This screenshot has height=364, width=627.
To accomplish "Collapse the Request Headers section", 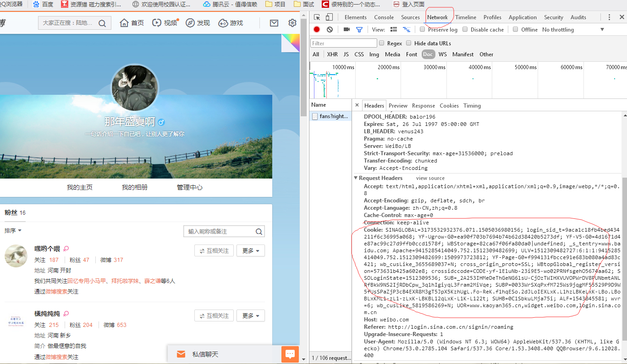I will [x=356, y=178].
